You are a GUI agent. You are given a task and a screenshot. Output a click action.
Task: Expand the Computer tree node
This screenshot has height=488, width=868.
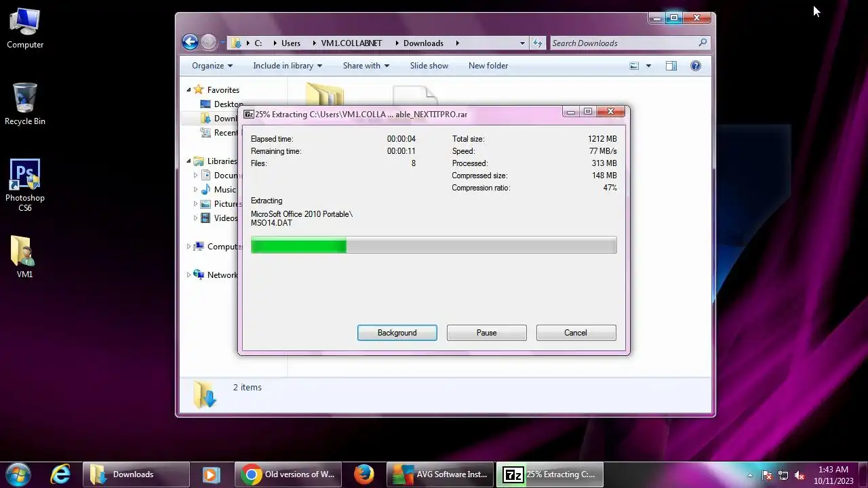pos(189,247)
